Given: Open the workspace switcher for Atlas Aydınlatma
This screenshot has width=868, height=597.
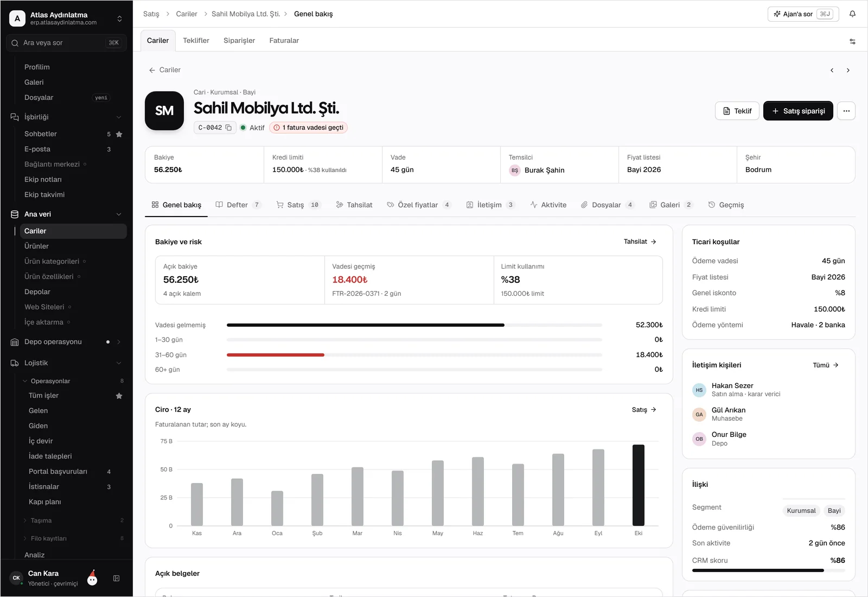Looking at the screenshot, I should 66,18.
